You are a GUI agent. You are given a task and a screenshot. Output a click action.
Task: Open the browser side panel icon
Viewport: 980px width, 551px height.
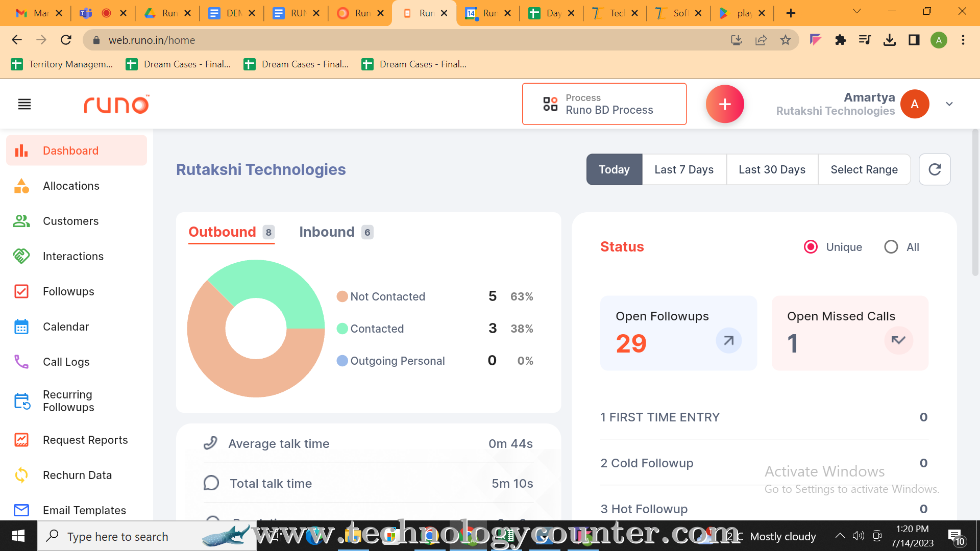[914, 40]
